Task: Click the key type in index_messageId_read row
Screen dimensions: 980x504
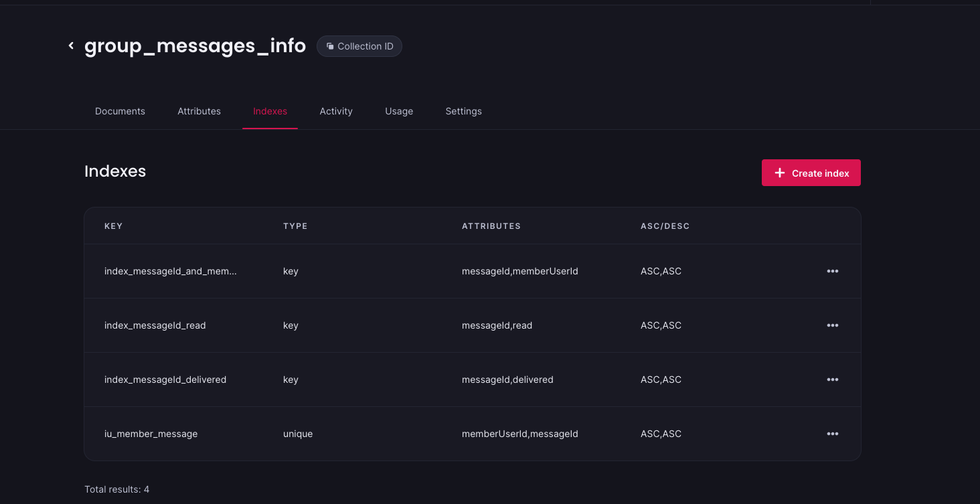Action: (x=291, y=325)
